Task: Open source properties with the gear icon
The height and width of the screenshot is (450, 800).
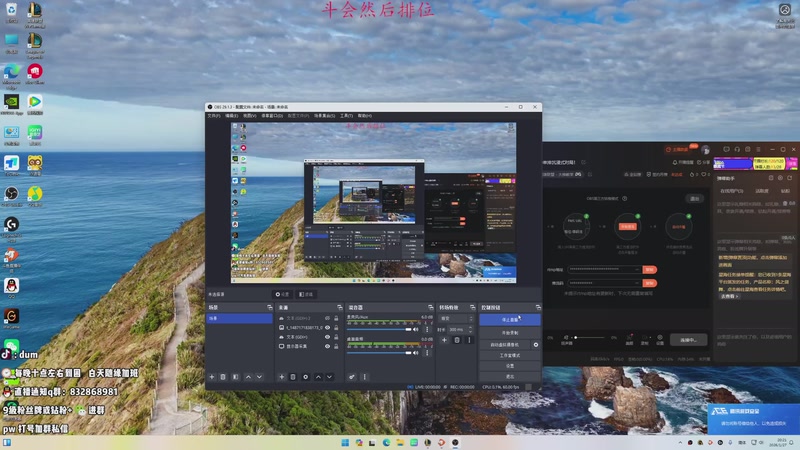Action: pos(306,377)
